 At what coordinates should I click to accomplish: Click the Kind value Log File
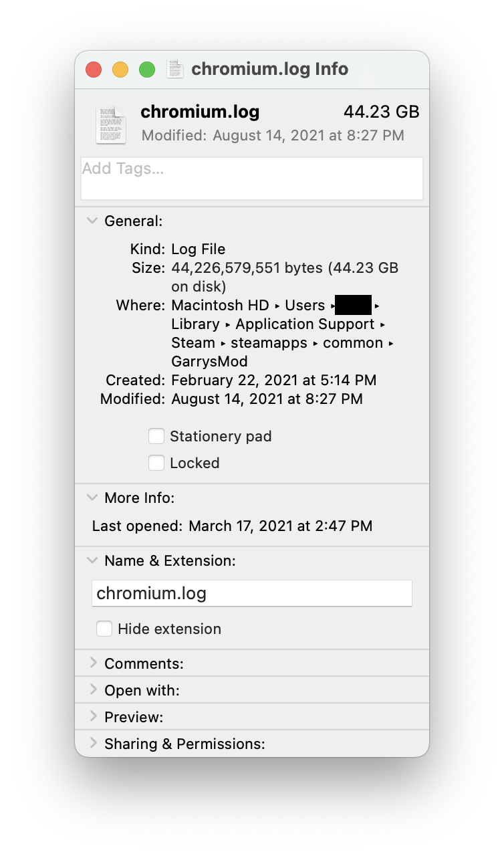199,249
